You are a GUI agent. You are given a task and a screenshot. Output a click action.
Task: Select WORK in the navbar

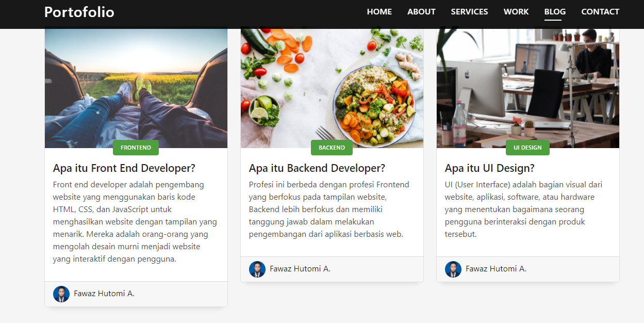tap(516, 12)
